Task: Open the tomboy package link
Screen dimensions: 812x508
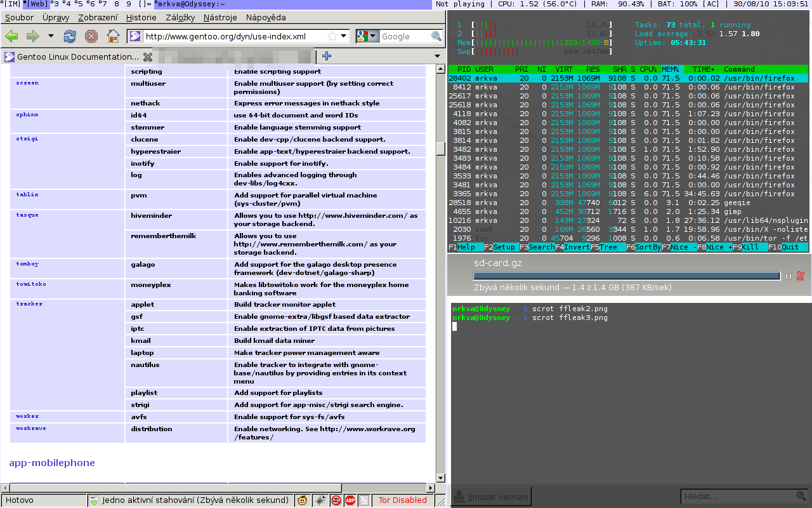Action: (x=27, y=263)
